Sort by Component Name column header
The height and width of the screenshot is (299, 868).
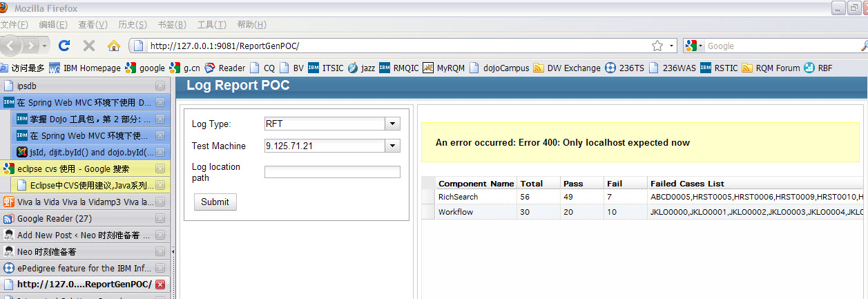(x=476, y=183)
